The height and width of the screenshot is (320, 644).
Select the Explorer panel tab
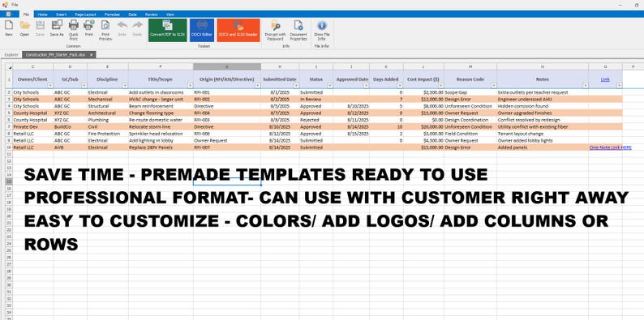pyautogui.click(x=11, y=54)
